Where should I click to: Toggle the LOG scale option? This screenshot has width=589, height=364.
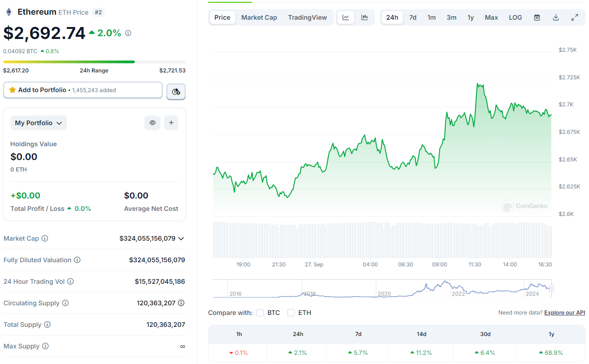coord(515,17)
